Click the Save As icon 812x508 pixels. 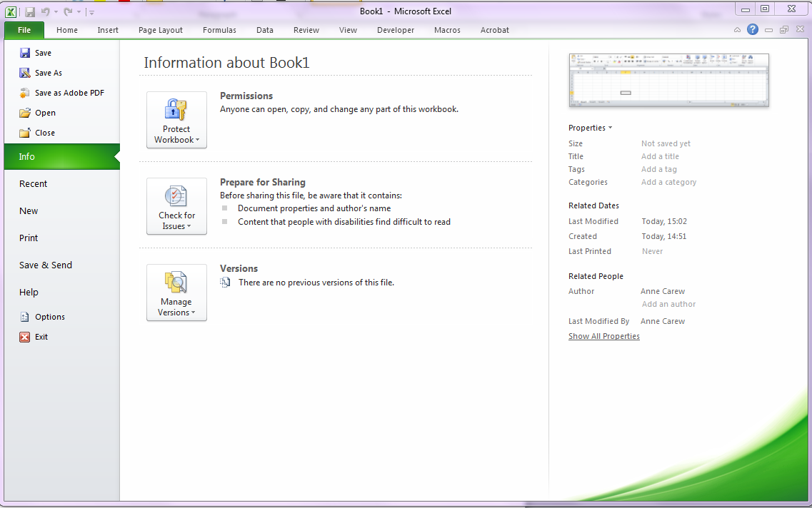25,73
